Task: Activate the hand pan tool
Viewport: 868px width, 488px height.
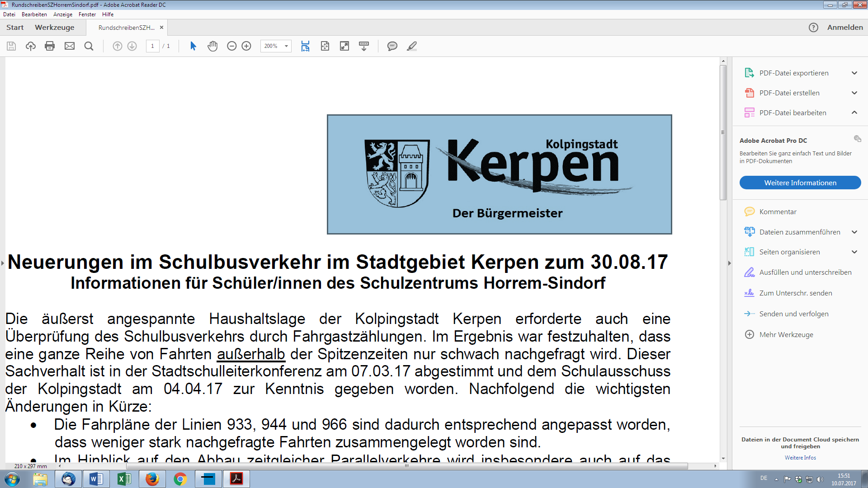Action: click(212, 46)
